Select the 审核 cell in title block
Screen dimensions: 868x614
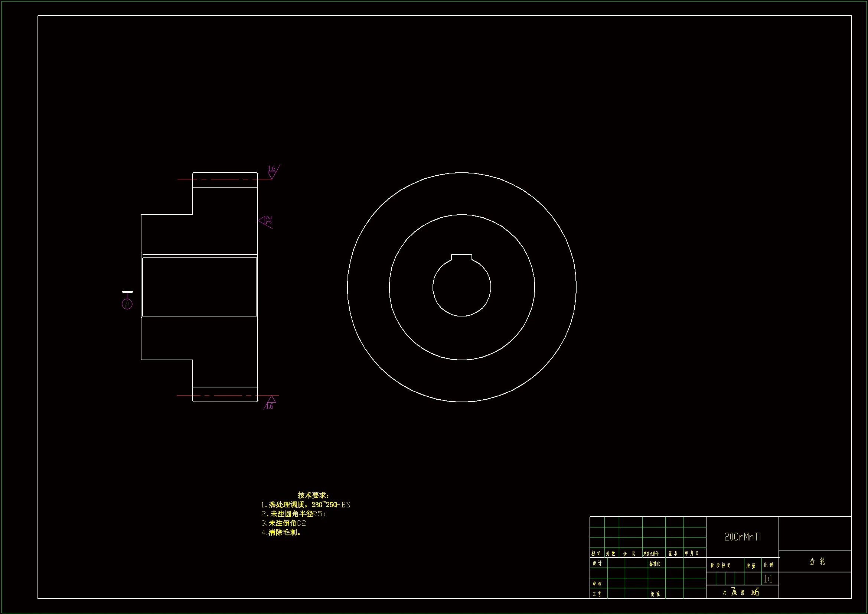click(x=597, y=584)
